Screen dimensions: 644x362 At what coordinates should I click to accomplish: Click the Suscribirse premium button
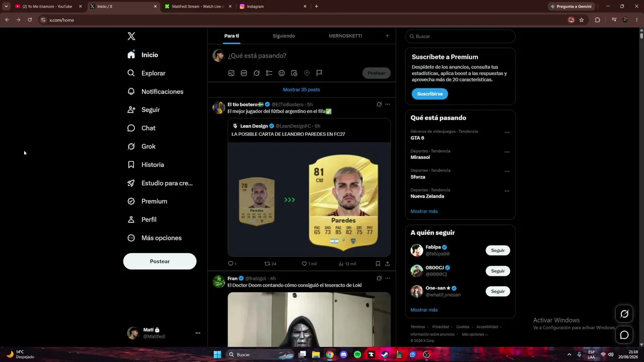pos(430,94)
